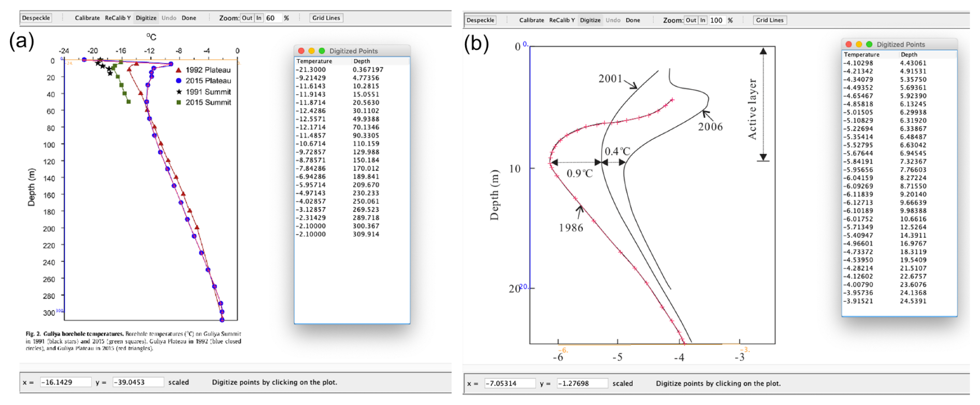980x405 pixels.
Task: Click green button on right Digitized Points window
Action: pyautogui.click(x=869, y=45)
